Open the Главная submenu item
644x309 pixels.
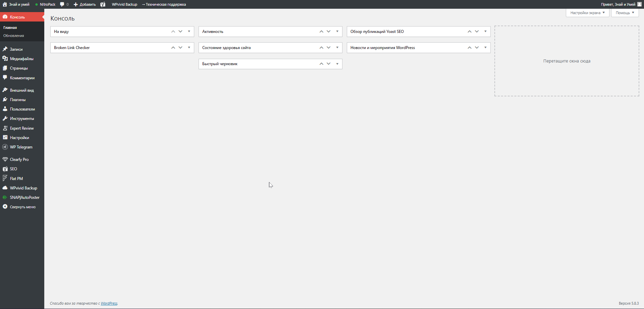point(10,28)
